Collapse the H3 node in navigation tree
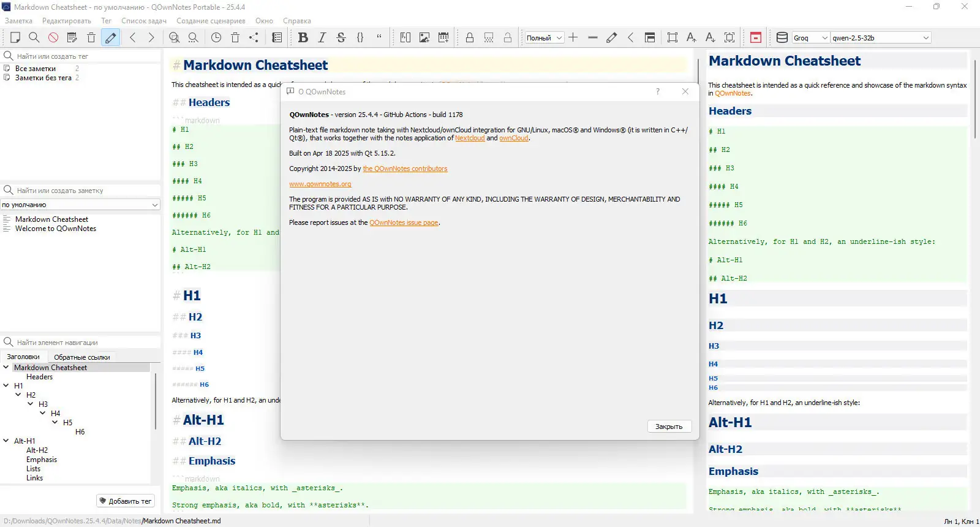This screenshot has width=980, height=527. (31, 404)
